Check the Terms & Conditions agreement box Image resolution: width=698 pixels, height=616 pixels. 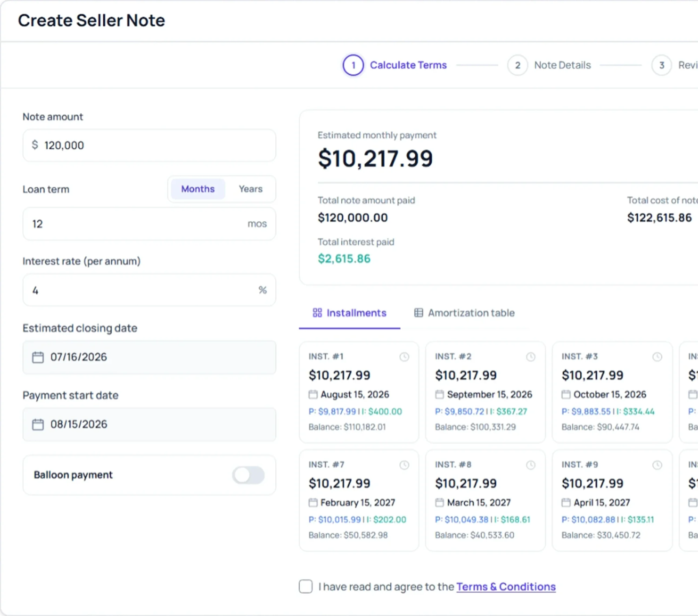(x=306, y=587)
